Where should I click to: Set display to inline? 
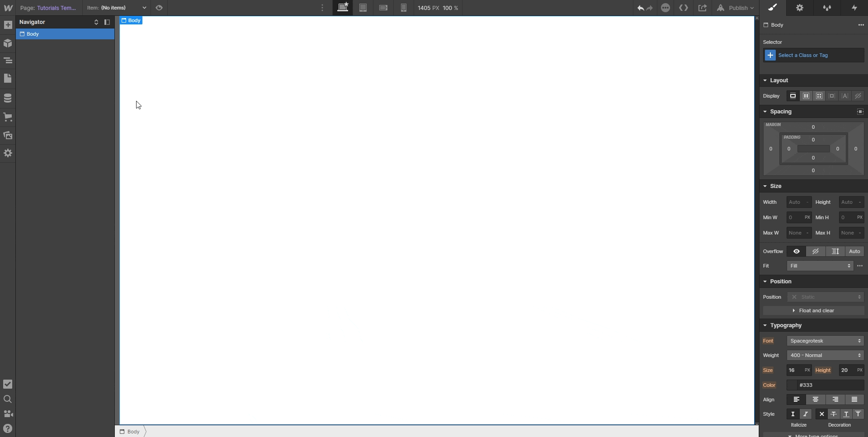click(x=845, y=96)
